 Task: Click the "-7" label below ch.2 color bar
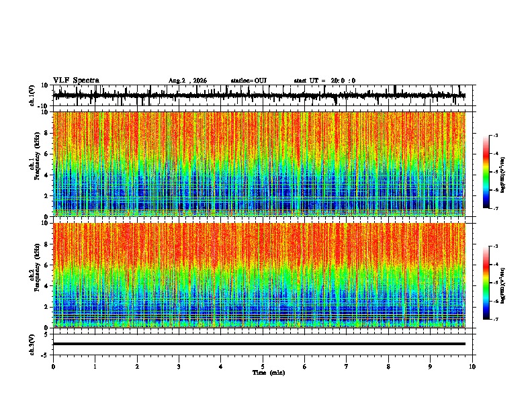[495, 319]
